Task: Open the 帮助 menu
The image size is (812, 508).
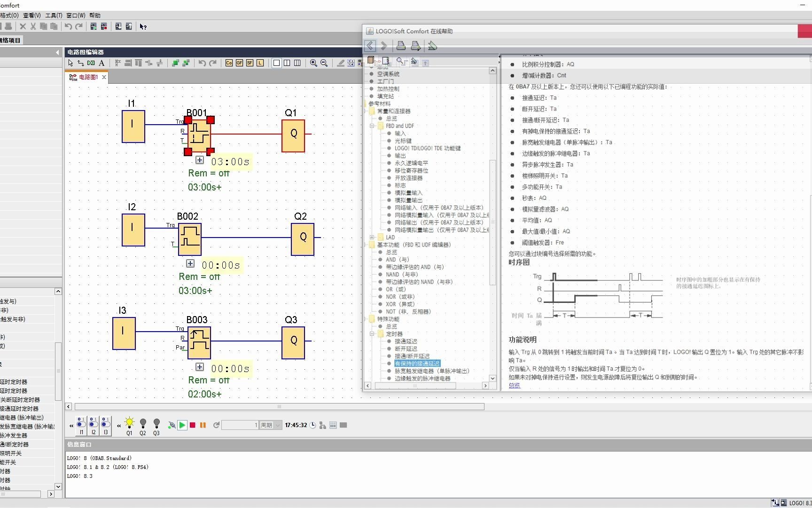Action: point(95,16)
